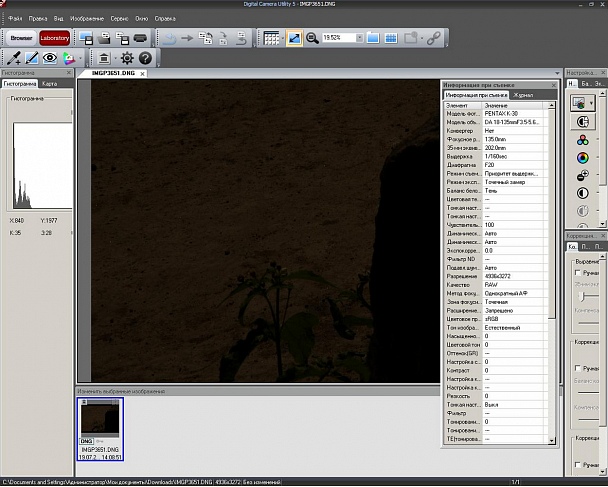
Task: Open the Сервис menu
Action: tap(119, 18)
